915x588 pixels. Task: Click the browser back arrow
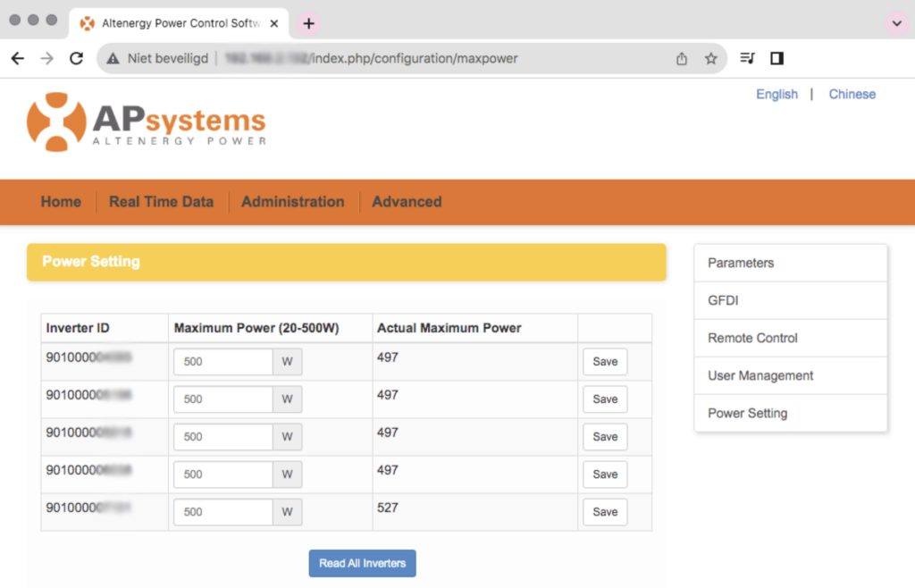(18, 58)
